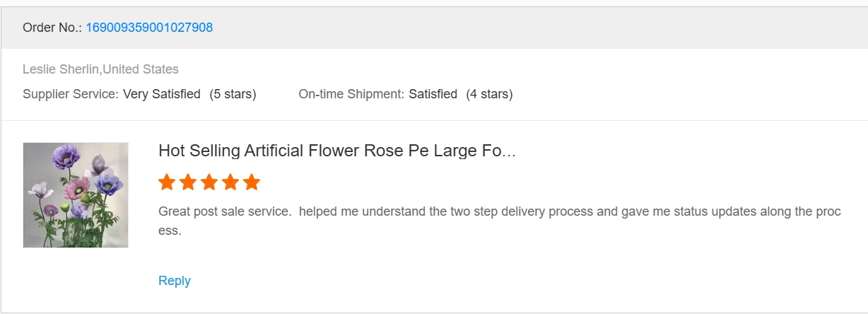Click the fifth orange rating star
868x314 pixels.
[x=252, y=182]
